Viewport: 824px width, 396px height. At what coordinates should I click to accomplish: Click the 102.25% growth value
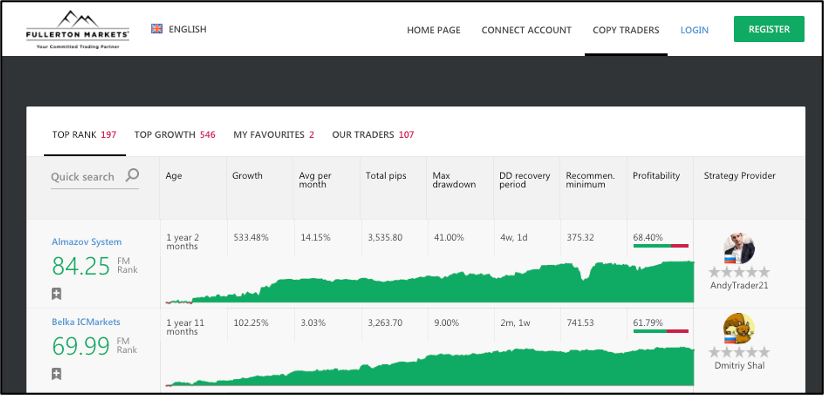pos(251,322)
